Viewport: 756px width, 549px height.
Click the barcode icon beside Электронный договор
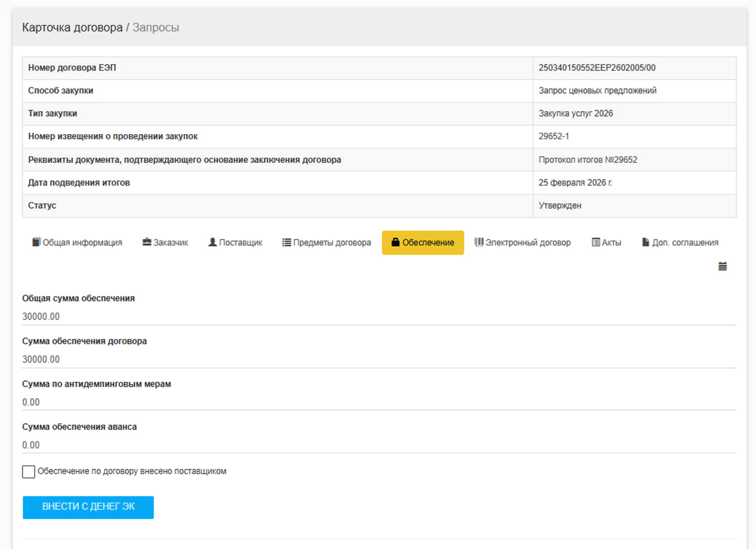(479, 242)
